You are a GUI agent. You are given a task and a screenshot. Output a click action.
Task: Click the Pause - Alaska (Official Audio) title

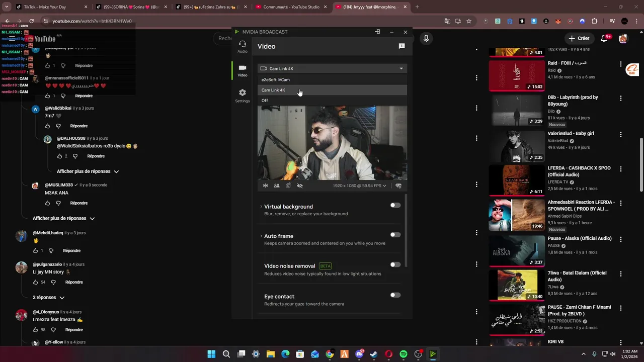tap(580, 238)
